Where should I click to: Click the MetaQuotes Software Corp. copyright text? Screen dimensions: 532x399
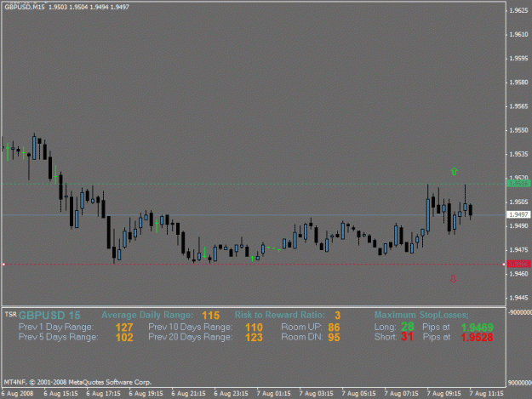[x=77, y=382]
